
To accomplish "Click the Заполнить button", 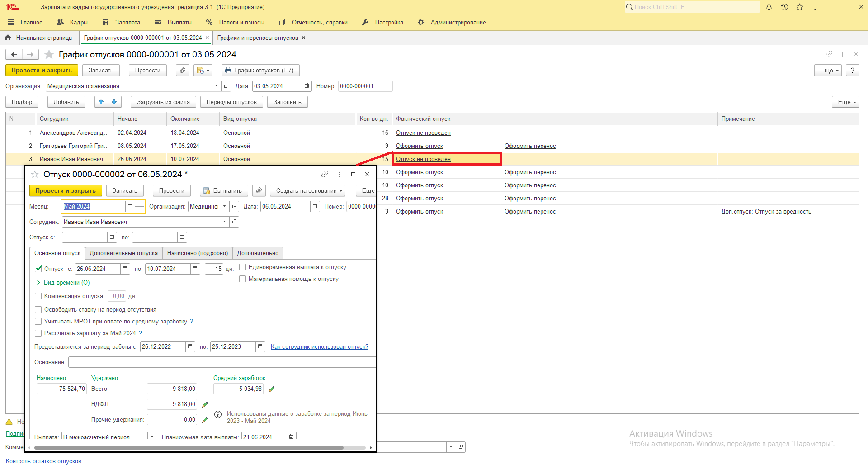I will [288, 102].
